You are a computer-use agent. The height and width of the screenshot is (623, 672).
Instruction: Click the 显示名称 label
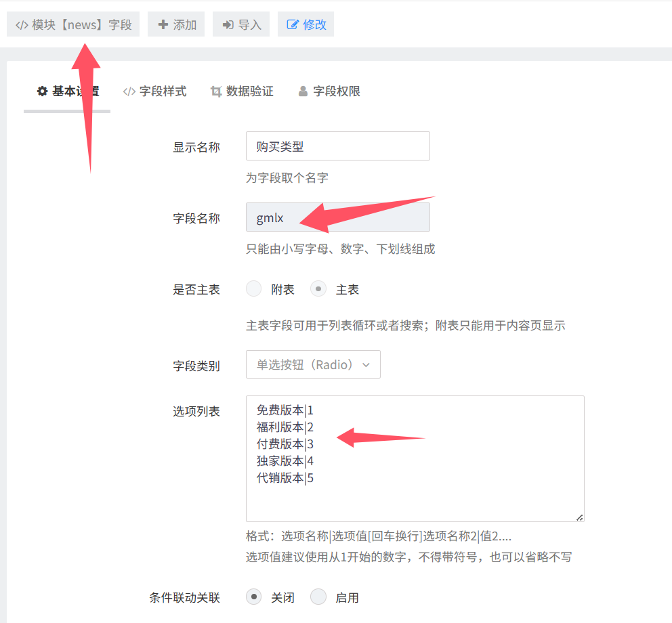(196, 147)
